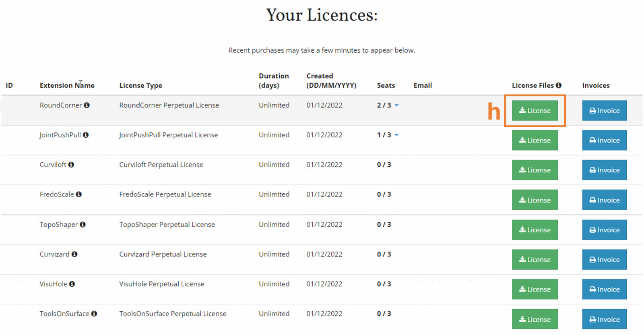Select Curvizard Perpetual License text
The width and height of the screenshot is (644, 335).
click(163, 254)
